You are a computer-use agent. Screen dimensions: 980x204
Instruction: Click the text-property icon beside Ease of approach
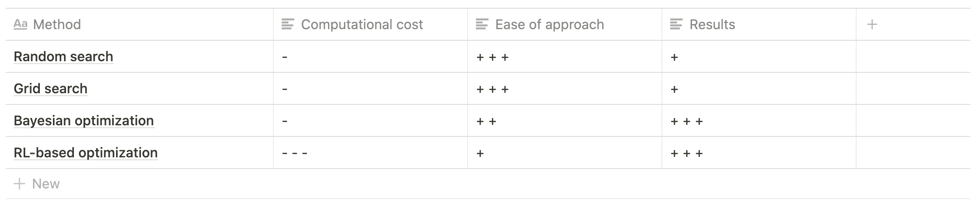[x=482, y=24]
